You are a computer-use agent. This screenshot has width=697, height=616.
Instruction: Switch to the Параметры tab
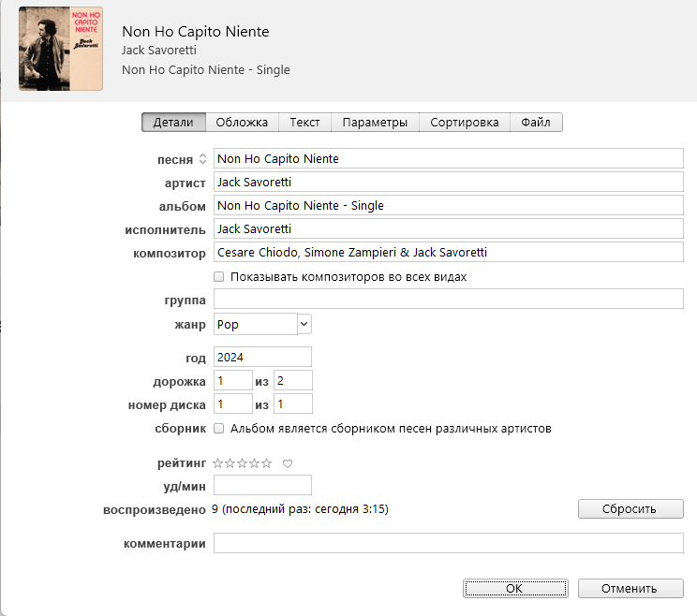click(375, 122)
